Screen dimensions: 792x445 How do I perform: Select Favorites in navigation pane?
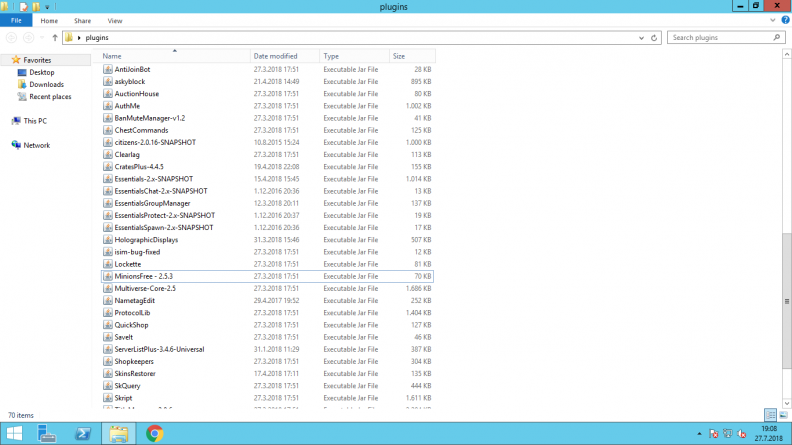coord(37,60)
